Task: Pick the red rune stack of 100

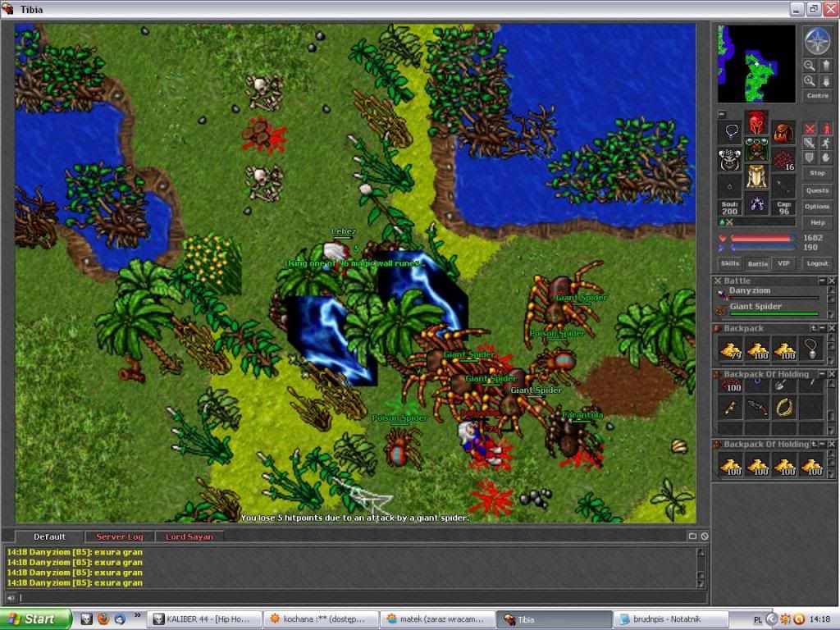Action: (x=730, y=386)
